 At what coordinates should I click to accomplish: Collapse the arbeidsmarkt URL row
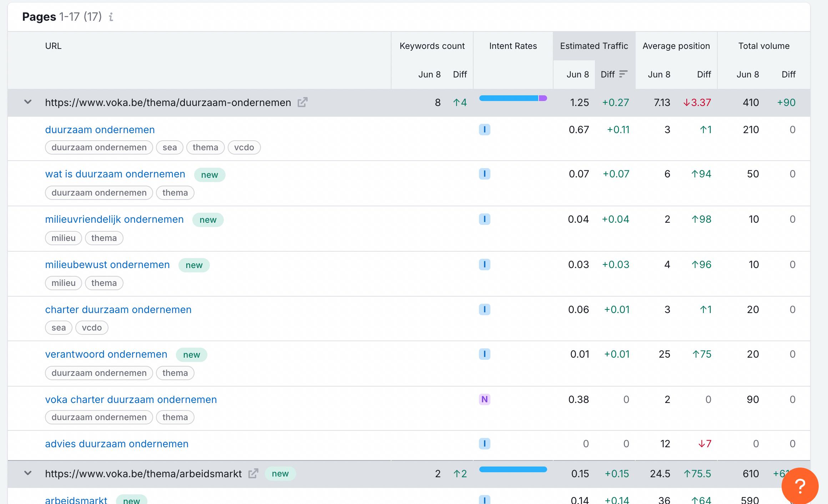coord(28,474)
